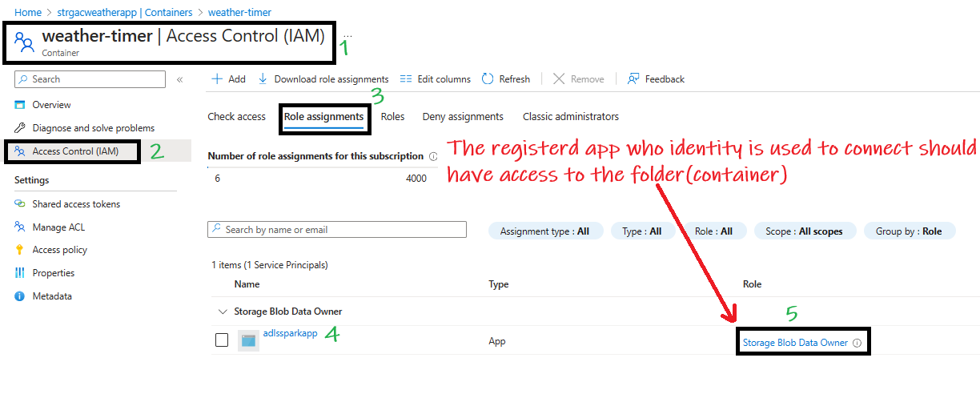Viewport: 980px width, 394px height.
Task: Click the Add plus icon
Action: coord(216,79)
